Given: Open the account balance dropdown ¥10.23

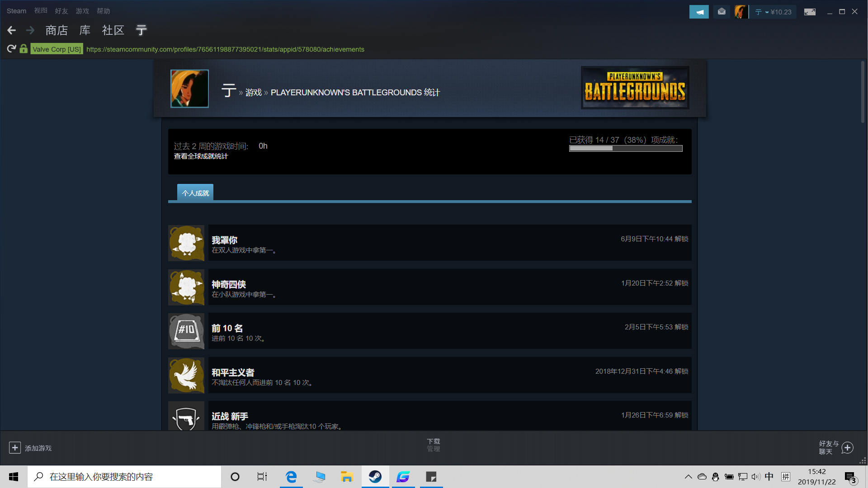Looking at the screenshot, I should tap(774, 12).
